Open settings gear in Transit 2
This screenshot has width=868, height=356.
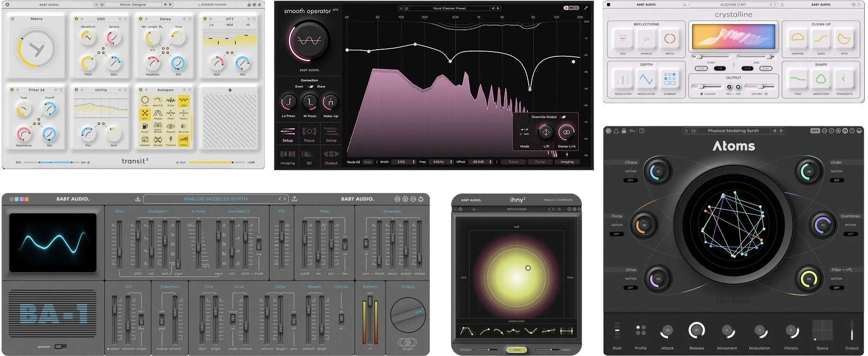(x=7, y=5)
